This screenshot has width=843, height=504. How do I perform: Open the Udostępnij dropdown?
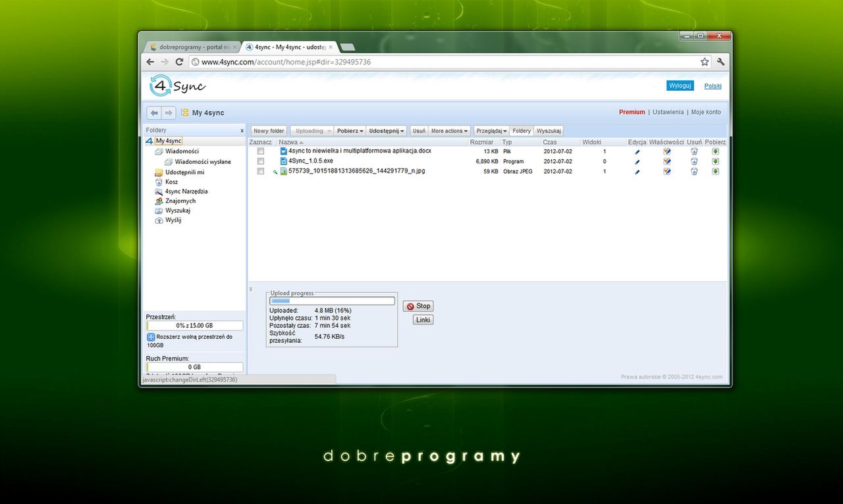point(387,131)
